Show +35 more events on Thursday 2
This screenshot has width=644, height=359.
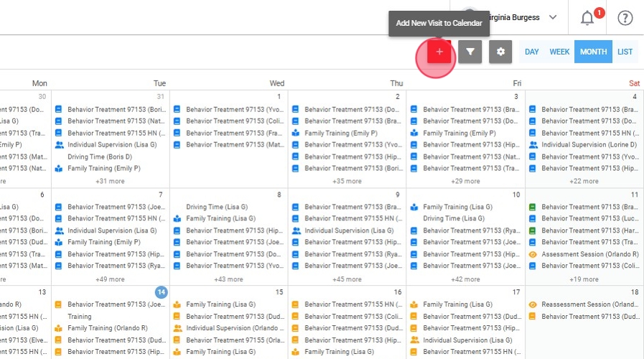tap(347, 181)
